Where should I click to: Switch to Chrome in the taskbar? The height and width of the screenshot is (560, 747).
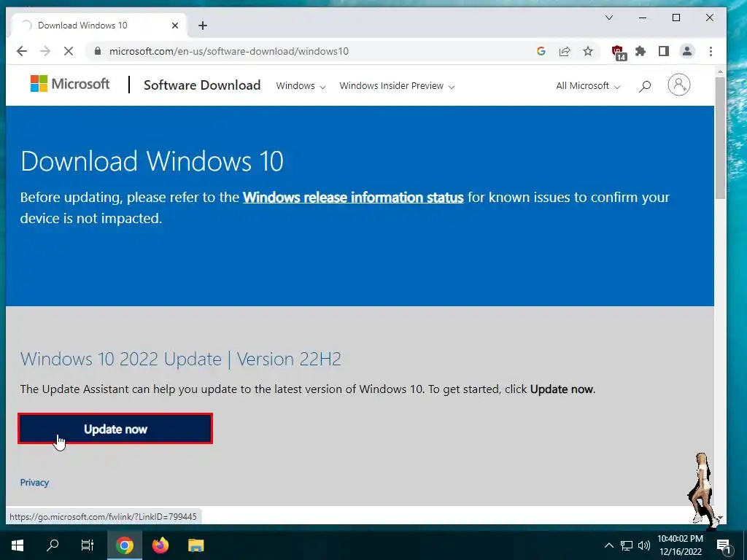click(124, 545)
